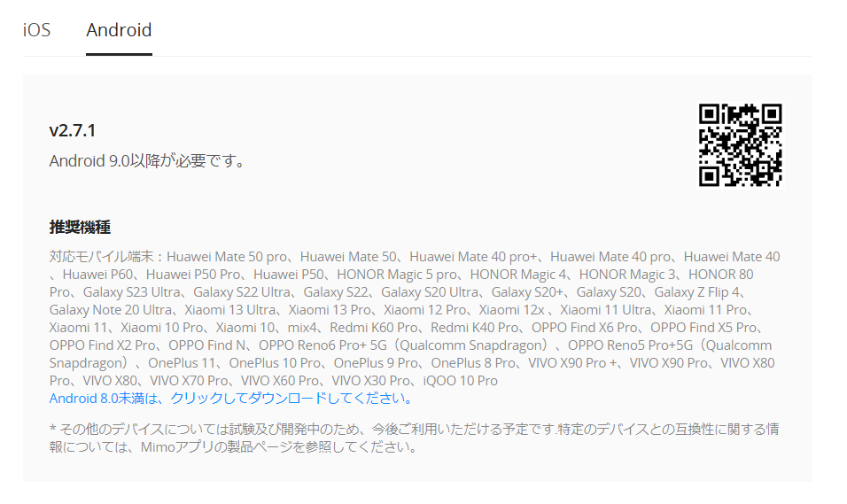The image size is (847, 504).
Task: Click the OnePlus 11 device name
Action: (182, 363)
